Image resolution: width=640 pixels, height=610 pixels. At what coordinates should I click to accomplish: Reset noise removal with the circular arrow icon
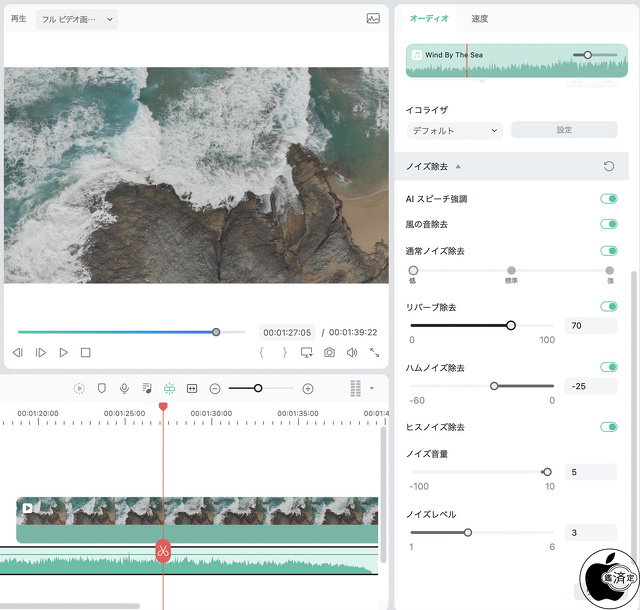tap(609, 167)
